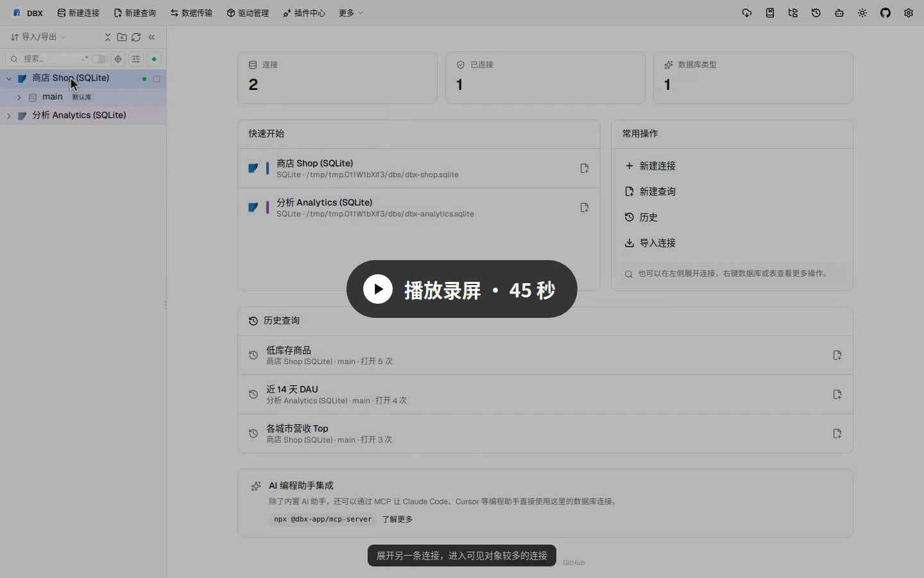Image resolution: width=924 pixels, height=578 pixels.
Task: Click the locate target icon beside search
Action: (118, 59)
